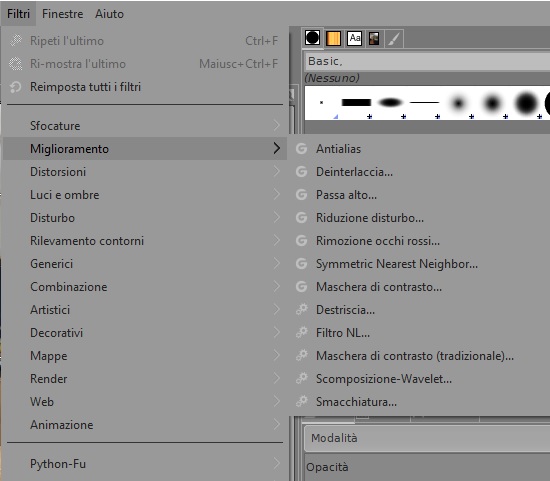Select the Deinterlaccia filter
Image resolution: width=550 pixels, height=481 pixels.
coord(420,172)
